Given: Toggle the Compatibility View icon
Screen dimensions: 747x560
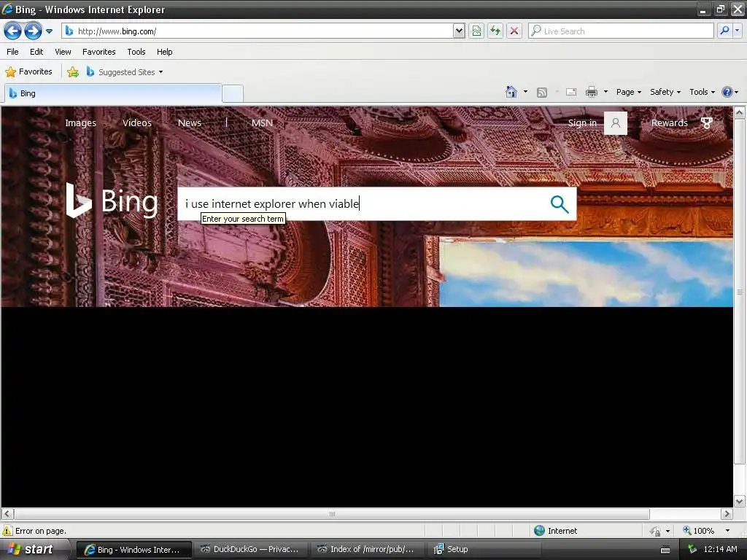Looking at the screenshot, I should 476,31.
